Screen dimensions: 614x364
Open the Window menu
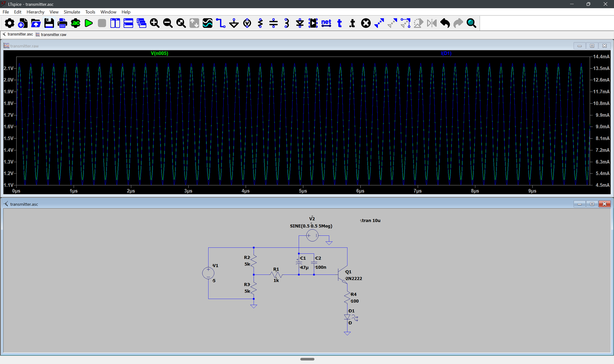(108, 12)
